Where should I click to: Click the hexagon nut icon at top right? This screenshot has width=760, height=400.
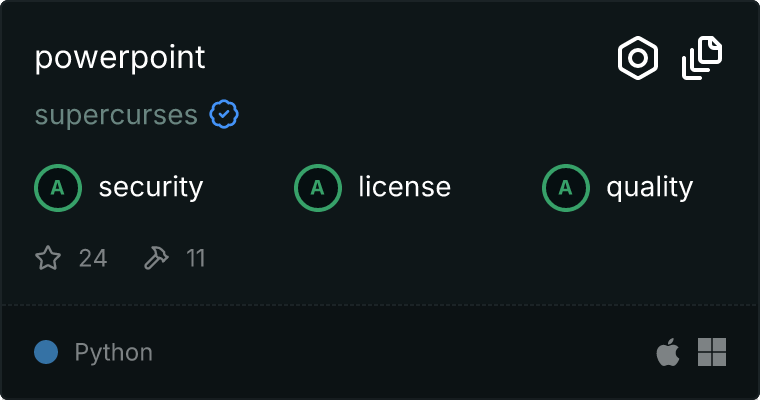(x=638, y=58)
